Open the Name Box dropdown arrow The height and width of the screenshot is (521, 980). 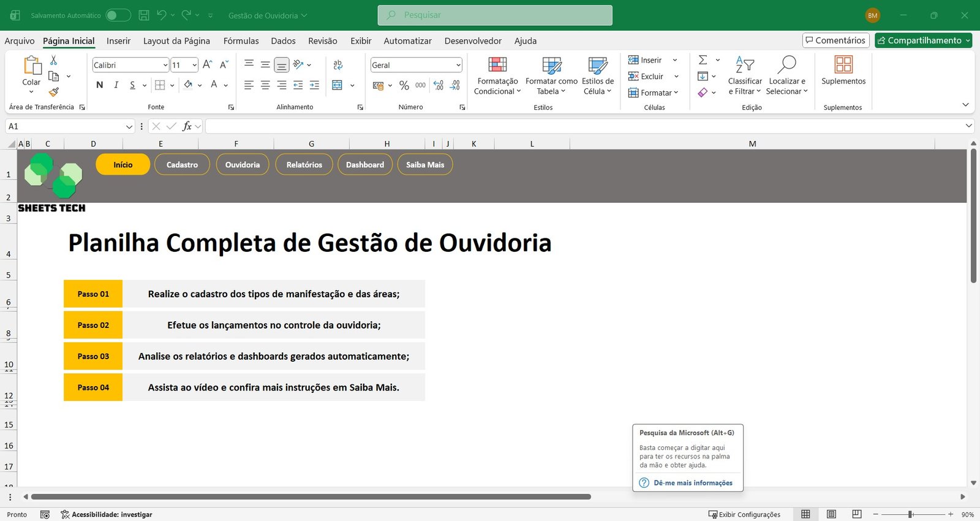coord(129,126)
